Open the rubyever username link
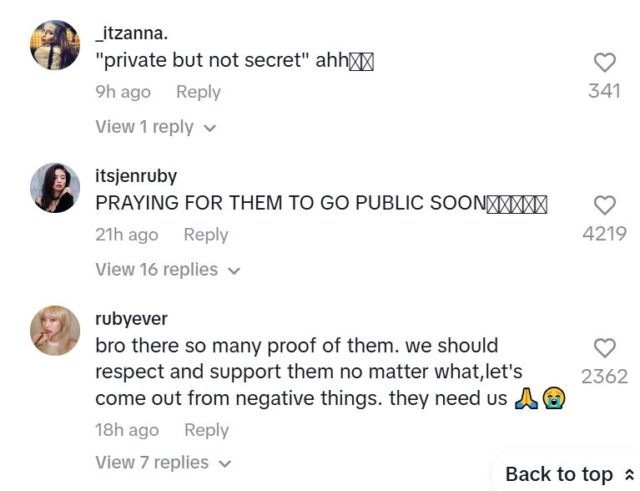 [x=131, y=319]
